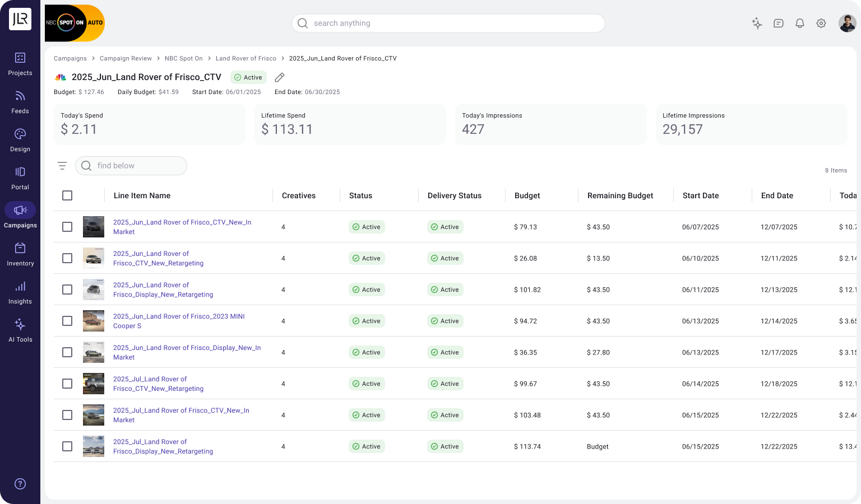Open the Feeds sidebar section
Image resolution: width=861 pixels, height=504 pixels.
(20, 102)
